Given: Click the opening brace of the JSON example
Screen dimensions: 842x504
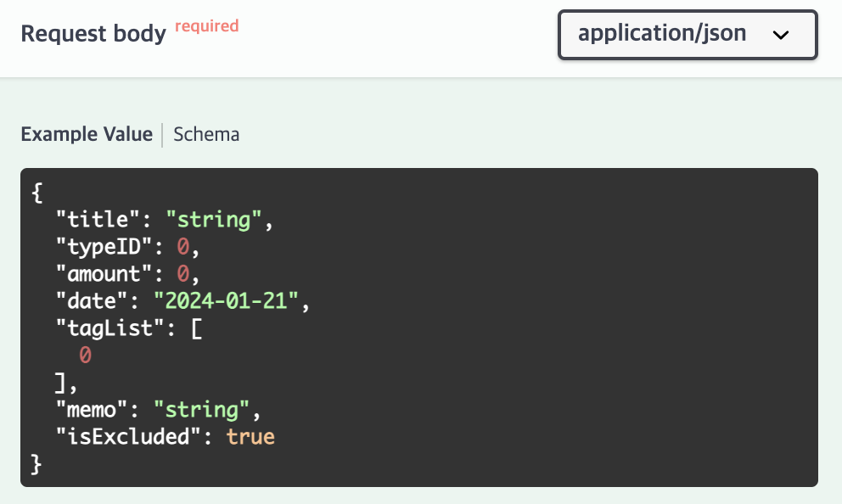Looking at the screenshot, I should [36, 193].
